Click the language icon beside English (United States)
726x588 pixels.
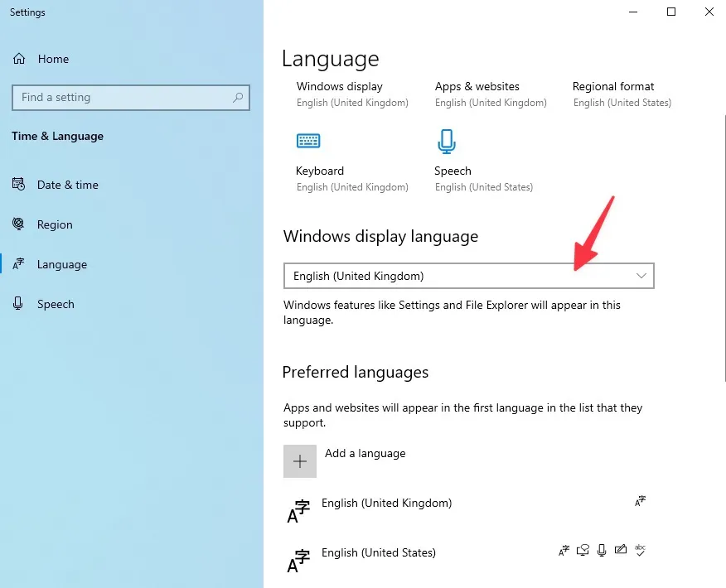click(298, 561)
